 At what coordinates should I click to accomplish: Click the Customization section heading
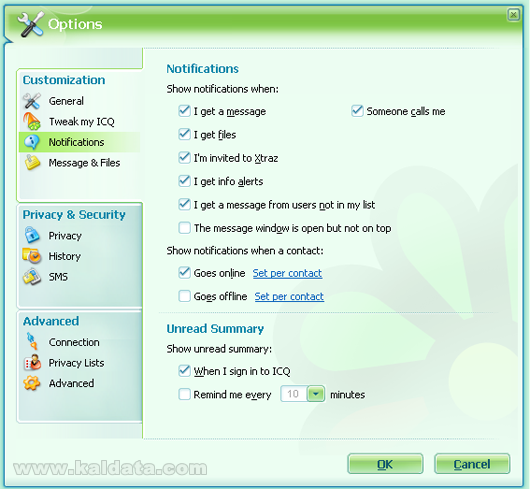point(64,80)
